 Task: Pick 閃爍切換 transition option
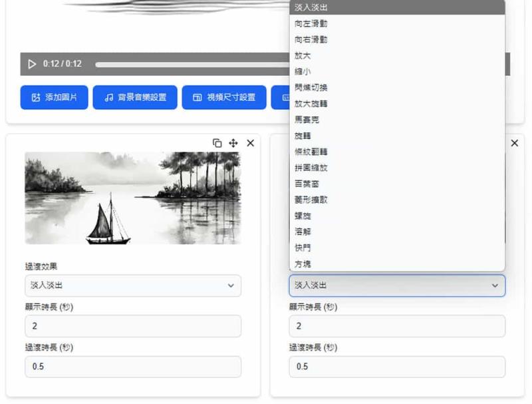point(397,87)
